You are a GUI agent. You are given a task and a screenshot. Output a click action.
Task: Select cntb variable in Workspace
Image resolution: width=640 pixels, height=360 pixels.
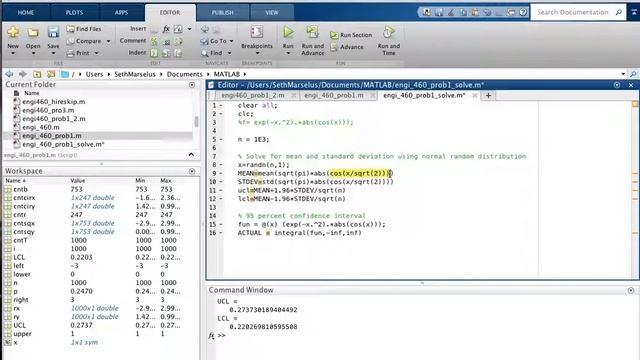[20, 189]
